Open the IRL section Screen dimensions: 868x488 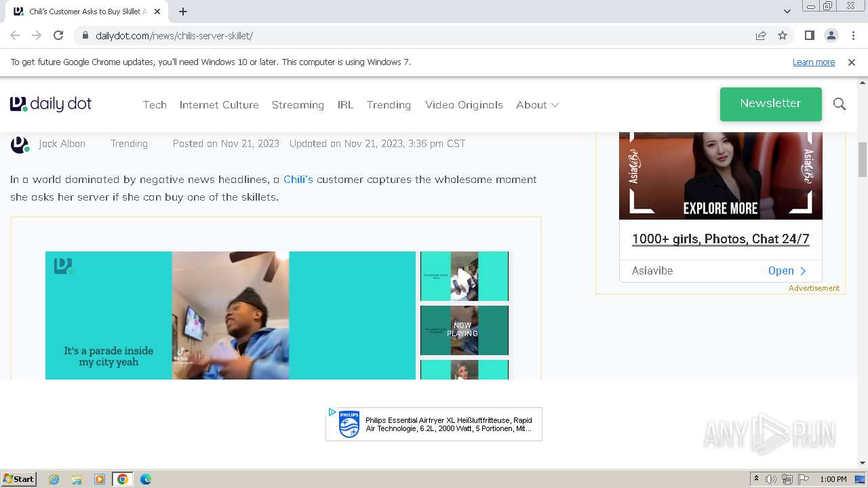pyautogui.click(x=345, y=105)
